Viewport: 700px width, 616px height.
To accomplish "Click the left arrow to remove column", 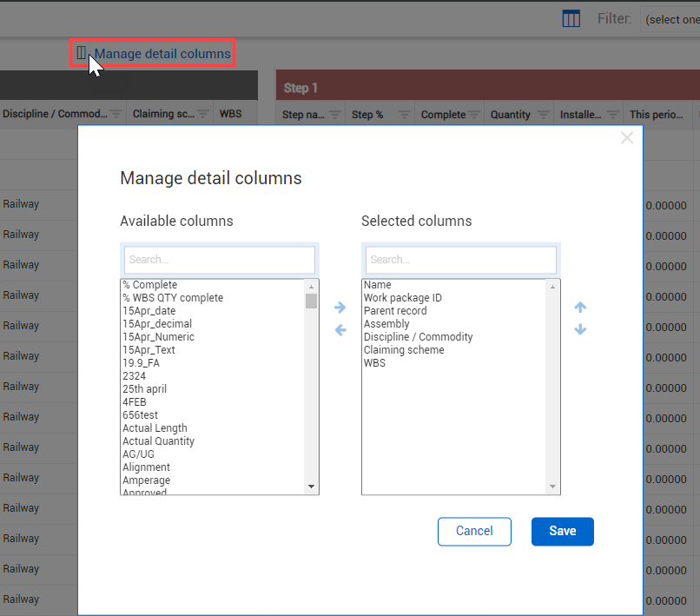I will pos(340,330).
